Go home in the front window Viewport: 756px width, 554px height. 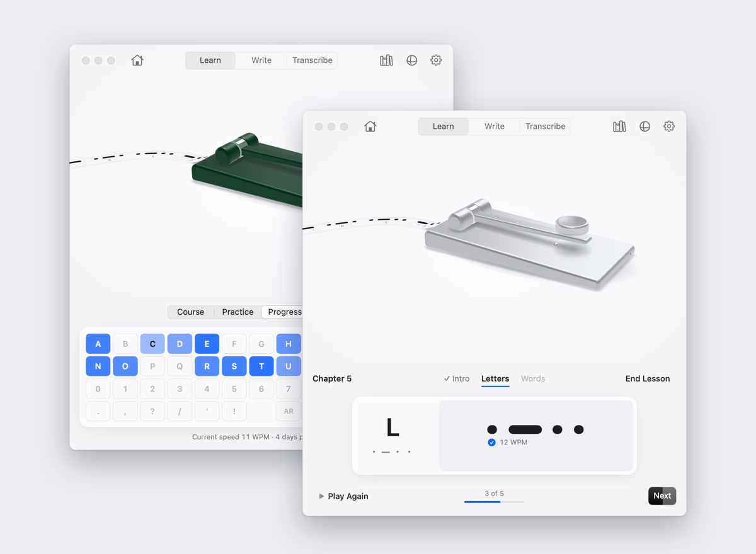point(370,126)
